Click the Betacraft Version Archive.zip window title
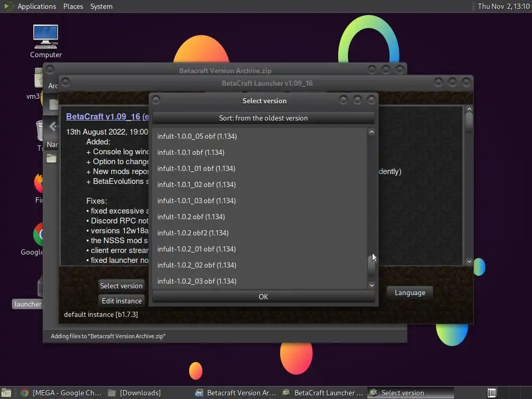532x399 pixels. pos(225,71)
